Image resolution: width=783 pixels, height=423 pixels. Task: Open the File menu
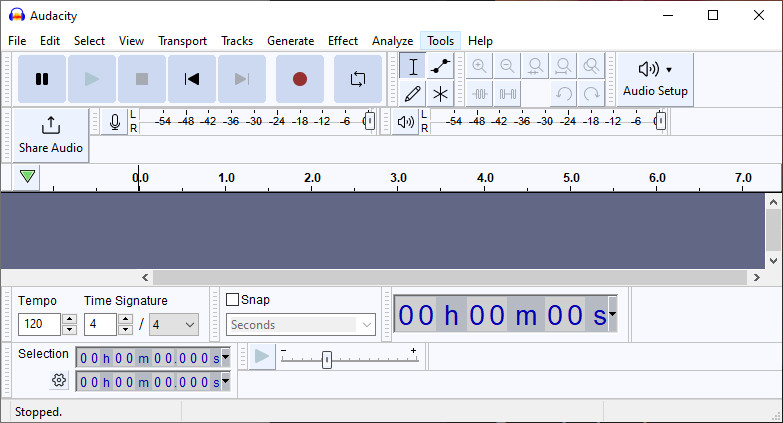point(17,41)
